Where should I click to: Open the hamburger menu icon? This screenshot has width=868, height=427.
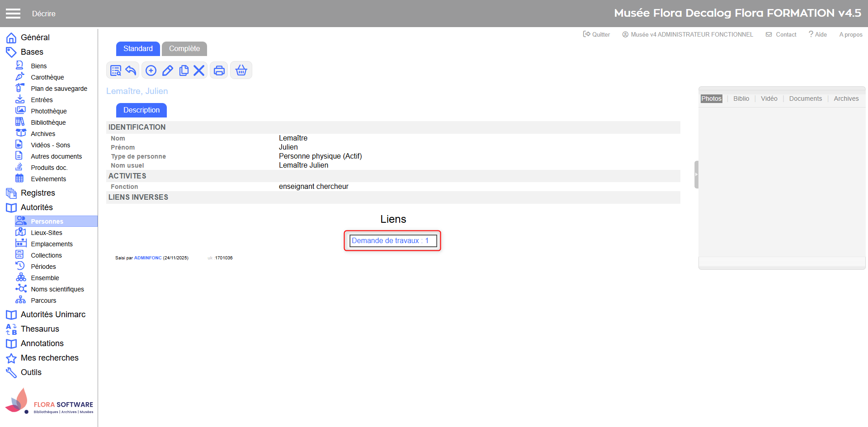pyautogui.click(x=13, y=14)
